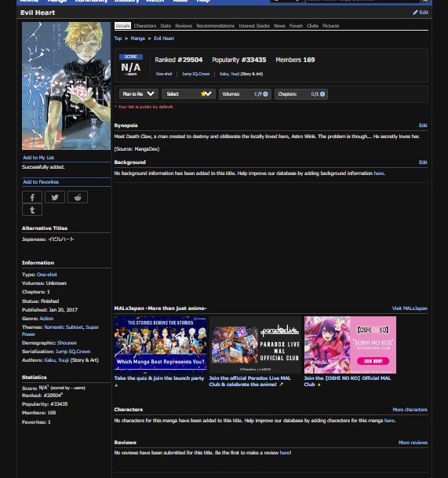Click the Jump SQ.Crown Serialization link
Viewport: 448px width, 478px height.
click(73, 352)
